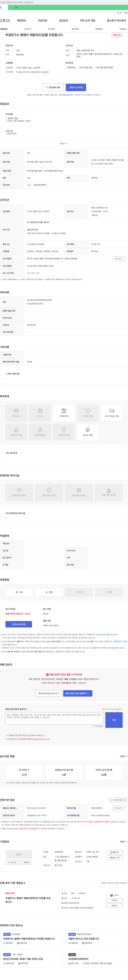The height and width of the screenshot is (980, 128).
Task: Click the 고용24 site logo
Action: coord(5,21)
